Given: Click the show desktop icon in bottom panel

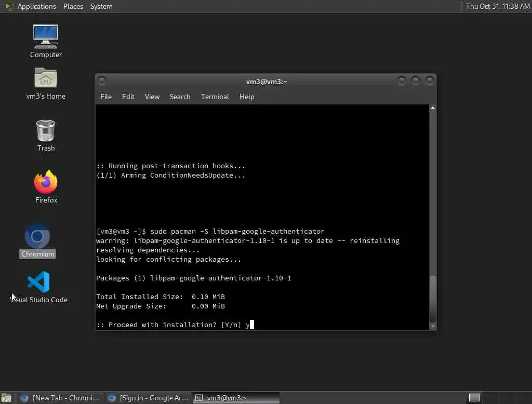Looking at the screenshot, I should [6, 398].
